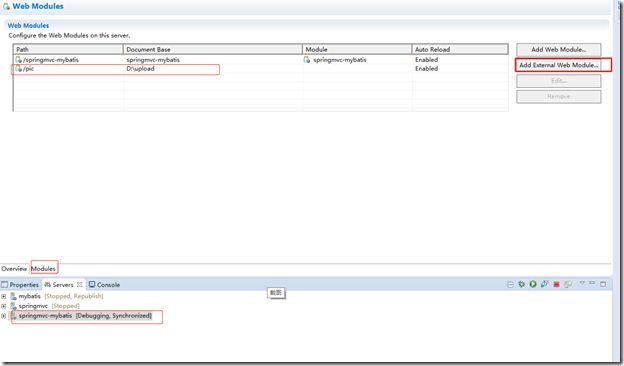Select springmvc [Stopped] server

pos(49,306)
